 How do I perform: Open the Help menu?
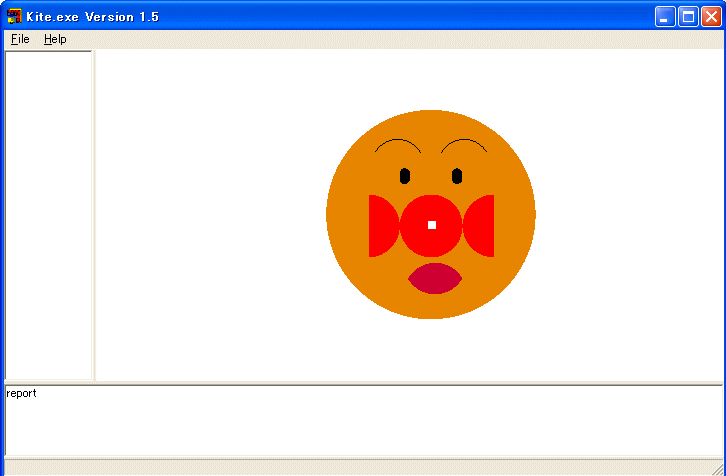tap(55, 39)
